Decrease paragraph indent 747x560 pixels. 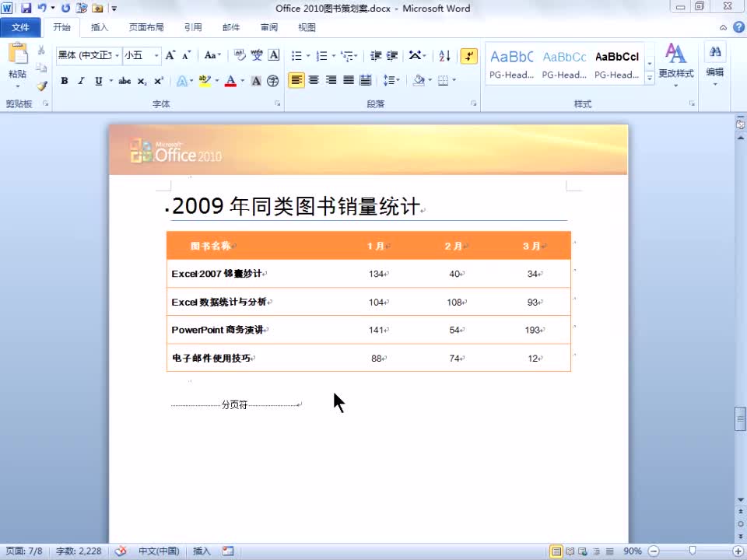[376, 56]
